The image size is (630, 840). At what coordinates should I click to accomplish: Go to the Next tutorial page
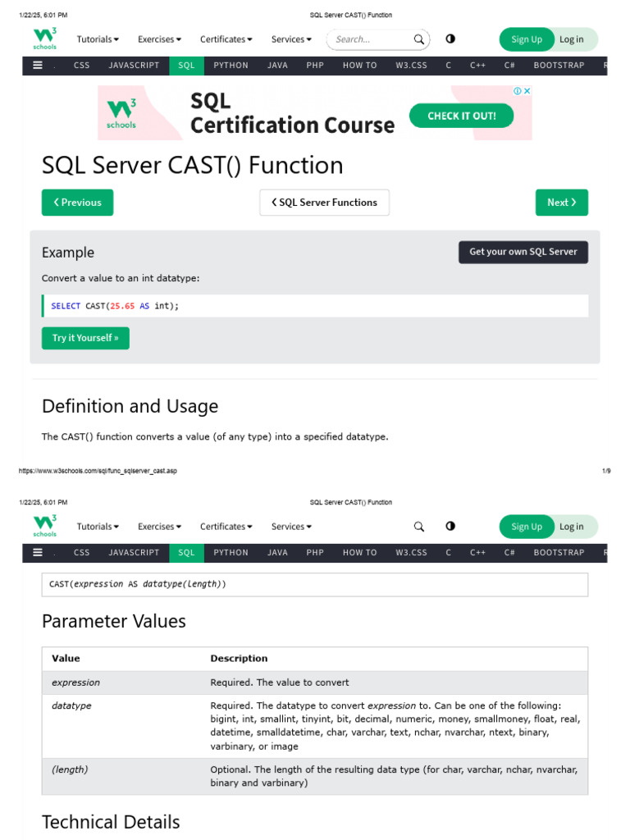(x=561, y=203)
